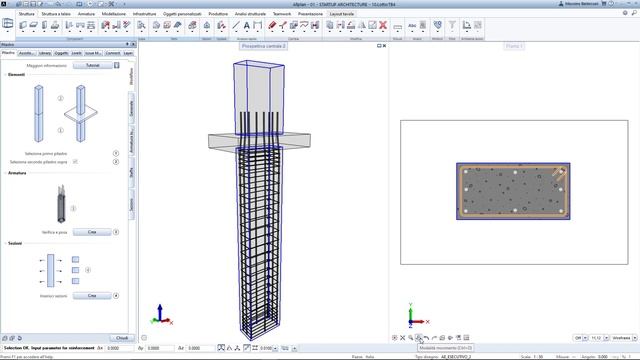Viewport: 640px width, 360px height.
Task: Click the shopping cart icon in title bar
Action: (604, 4)
